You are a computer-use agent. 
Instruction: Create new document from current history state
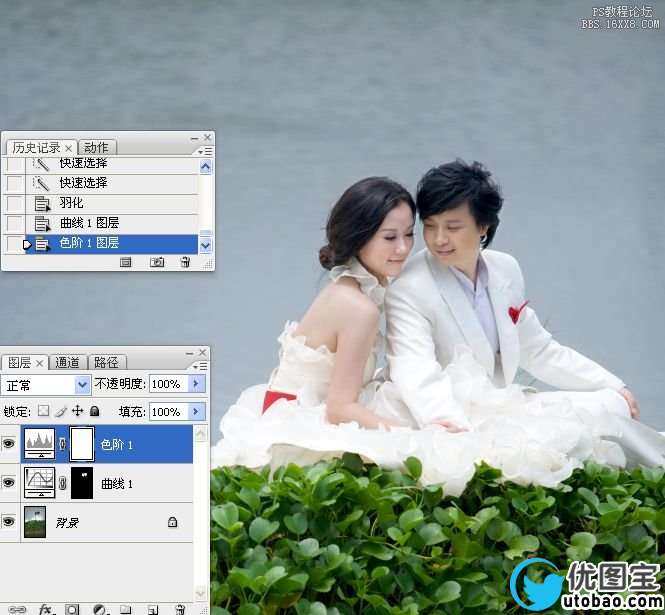coord(126,262)
